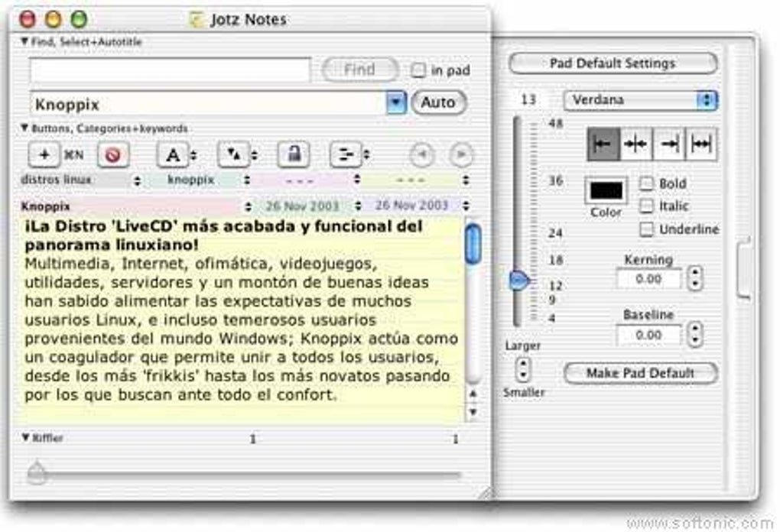Toggle the padlock lock note button
Image resolution: width=780 pixels, height=532 pixels.
tap(294, 154)
